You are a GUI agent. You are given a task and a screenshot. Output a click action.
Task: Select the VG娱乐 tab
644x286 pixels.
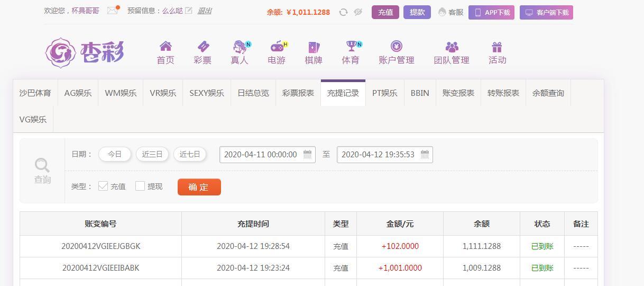33,119
